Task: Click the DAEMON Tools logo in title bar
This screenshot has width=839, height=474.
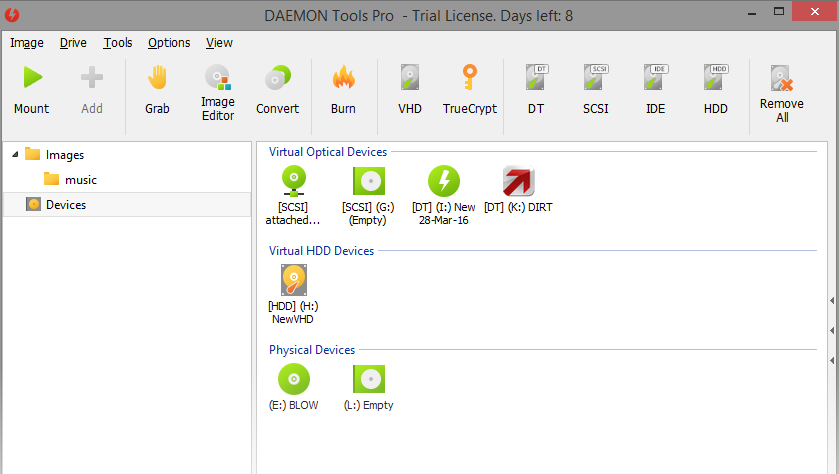Action: [12, 15]
